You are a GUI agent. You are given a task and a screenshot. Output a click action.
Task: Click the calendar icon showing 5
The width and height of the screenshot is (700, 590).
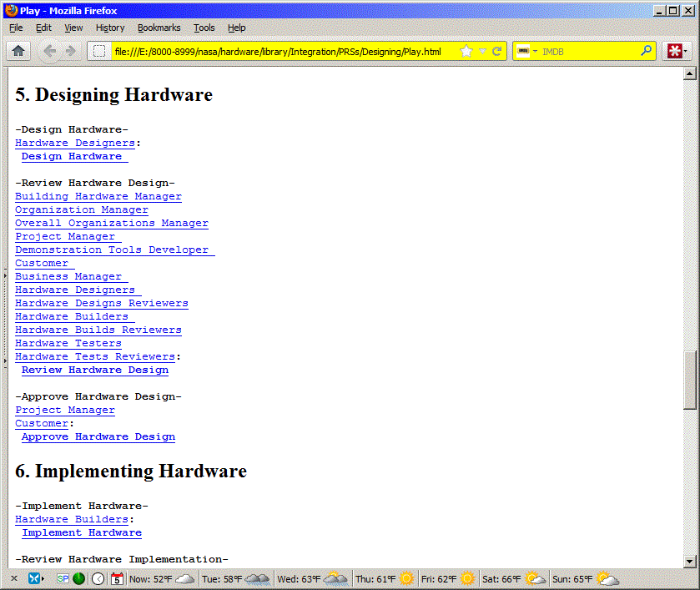coord(117,579)
